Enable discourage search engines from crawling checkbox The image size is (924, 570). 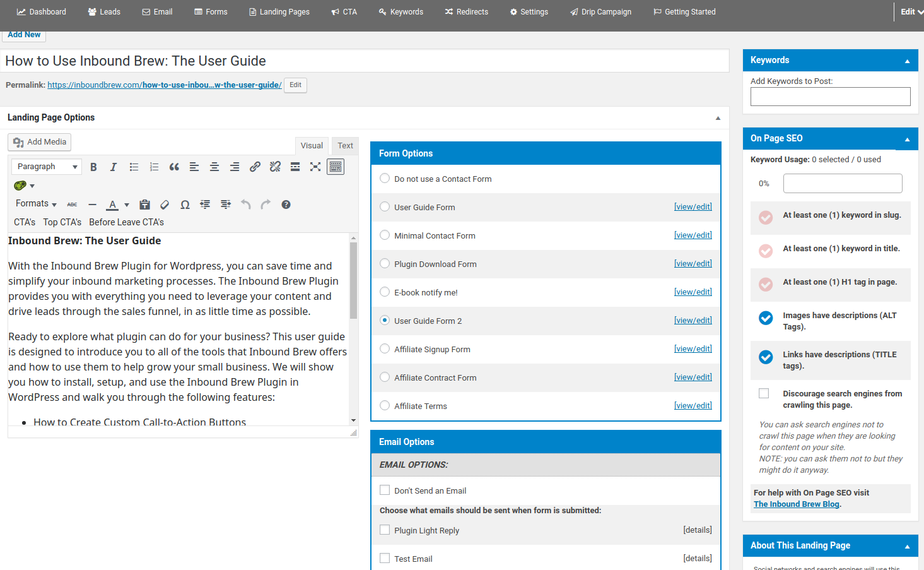point(764,394)
